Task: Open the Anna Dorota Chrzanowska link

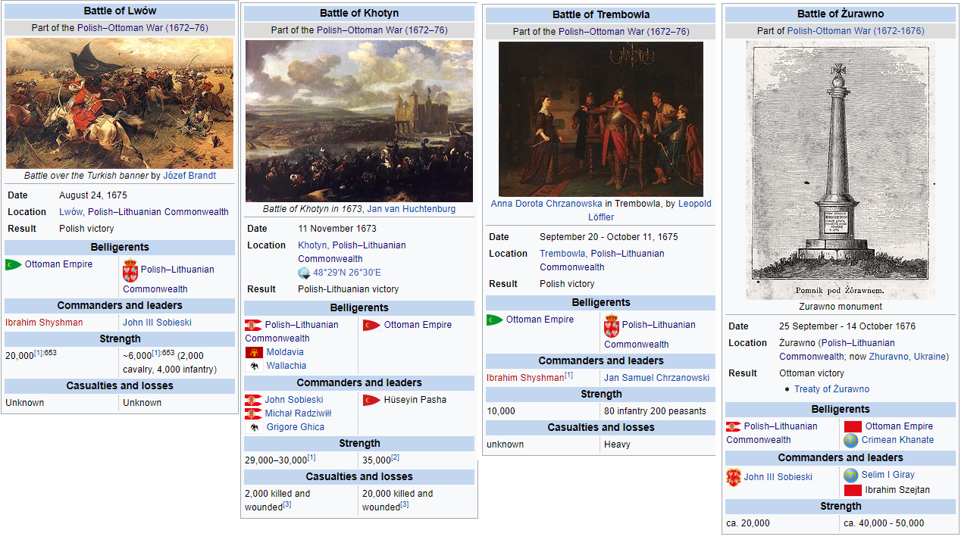Action: pyautogui.click(x=546, y=204)
